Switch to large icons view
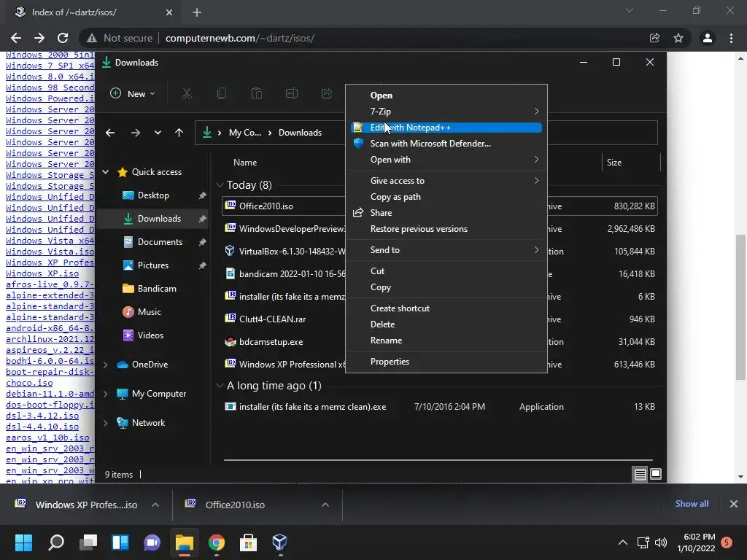The image size is (747, 560). pos(656,474)
